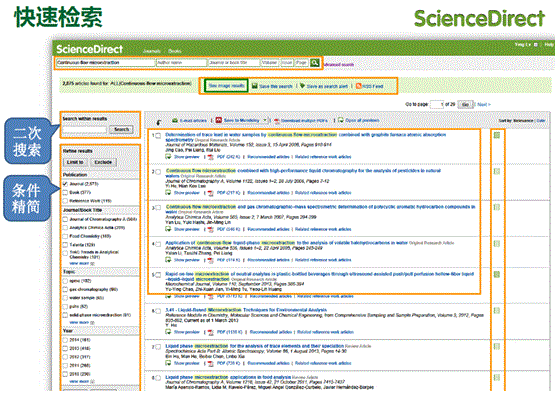Open article 8 title on food analysis

click(228, 377)
